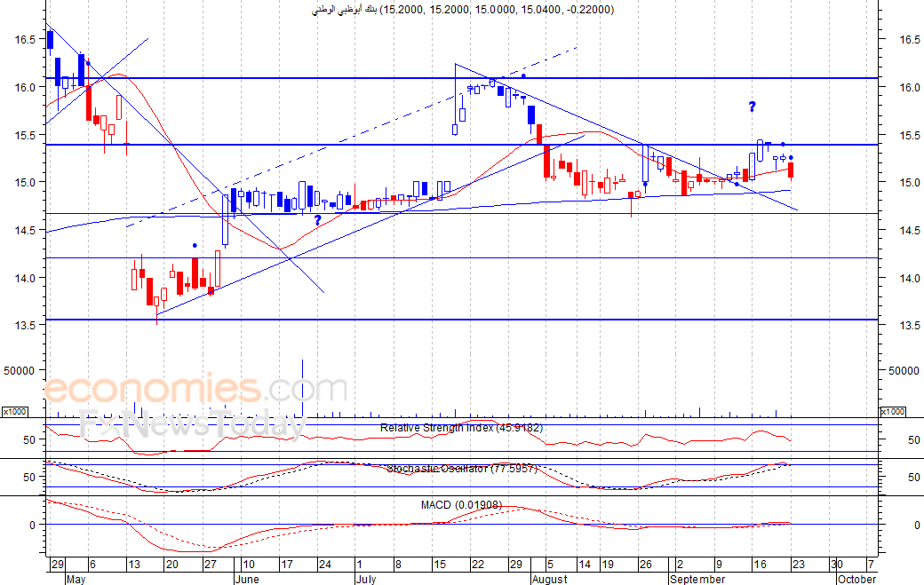Click date label 8 in July
Image resolution: width=924 pixels, height=585 pixels.
click(398, 565)
